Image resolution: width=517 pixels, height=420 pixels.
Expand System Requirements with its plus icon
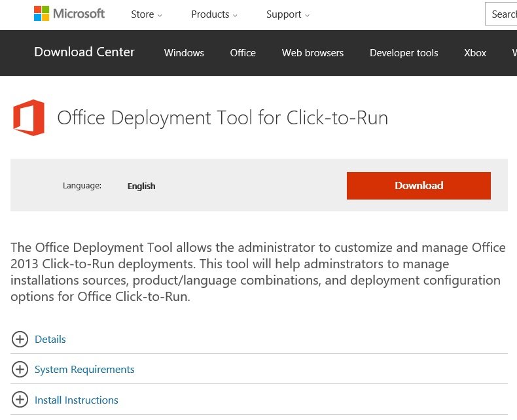point(20,370)
